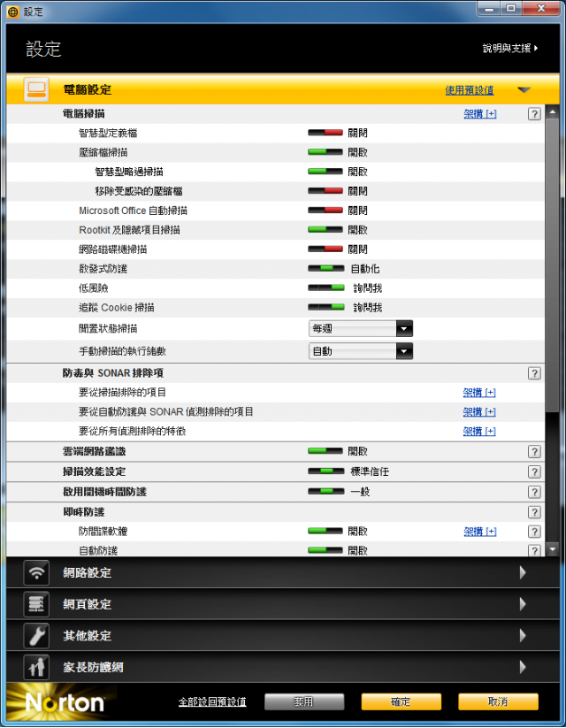Screen dimensions: 566x728
Task: Click the 網路設定 Wi-Fi icon
Action: click(x=36, y=572)
